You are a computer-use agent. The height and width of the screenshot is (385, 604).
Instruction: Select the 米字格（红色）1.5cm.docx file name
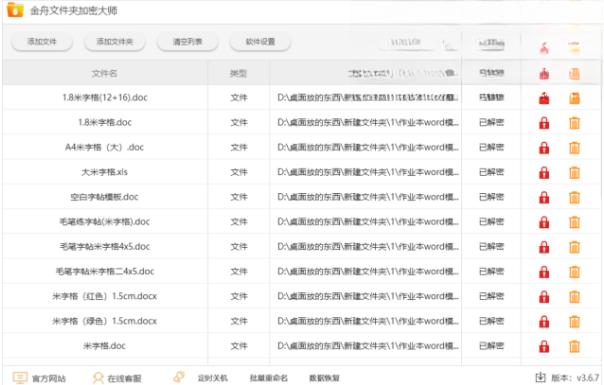click(x=104, y=296)
